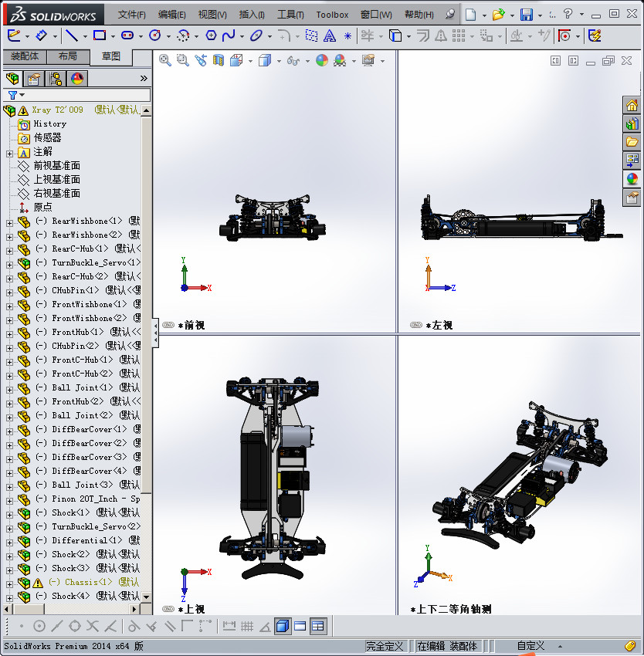Image resolution: width=644 pixels, height=656 pixels.
Task: Open the Rapid Sketch icon
Action: pos(595,36)
